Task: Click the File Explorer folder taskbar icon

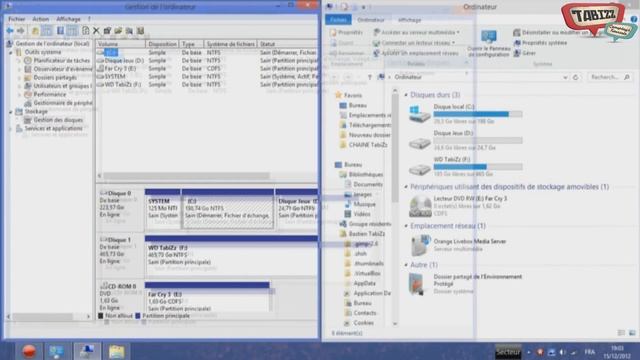Action: pyautogui.click(x=116, y=351)
